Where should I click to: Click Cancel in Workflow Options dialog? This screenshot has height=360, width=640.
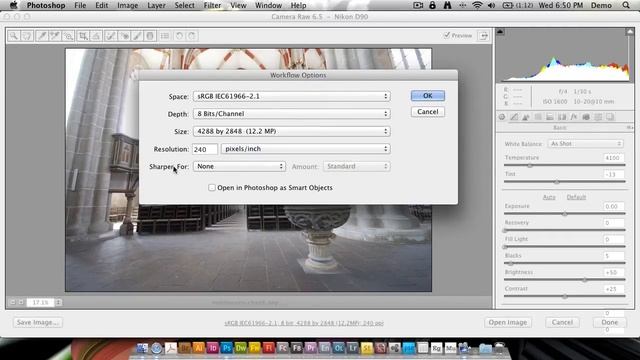coord(428,112)
